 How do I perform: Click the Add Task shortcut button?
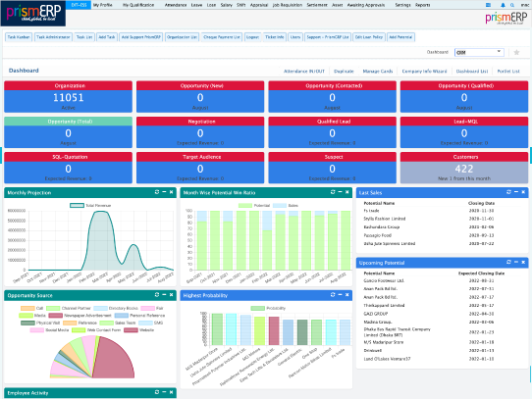tap(107, 37)
